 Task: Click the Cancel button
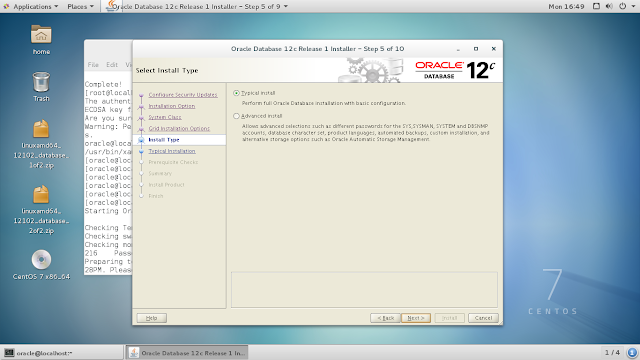tap(483, 318)
